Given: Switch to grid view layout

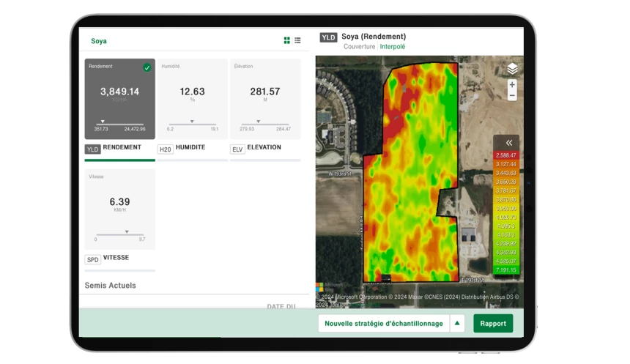Looking at the screenshot, I should 287,40.
